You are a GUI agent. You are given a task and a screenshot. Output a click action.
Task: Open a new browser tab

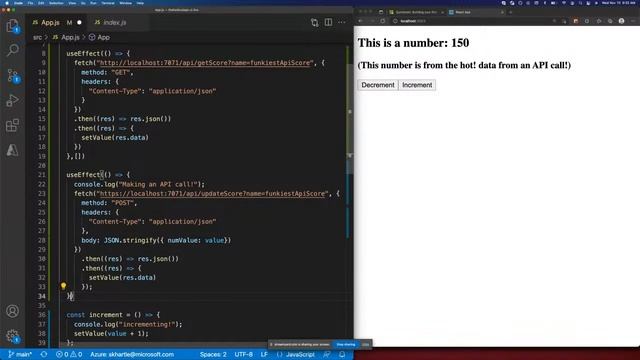[x=511, y=12]
